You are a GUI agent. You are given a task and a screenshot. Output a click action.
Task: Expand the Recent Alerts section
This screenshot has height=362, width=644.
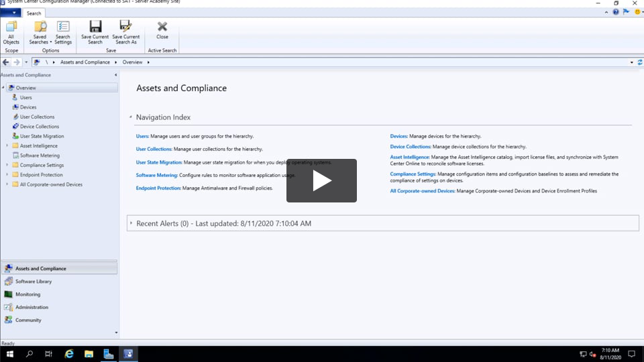(x=131, y=223)
